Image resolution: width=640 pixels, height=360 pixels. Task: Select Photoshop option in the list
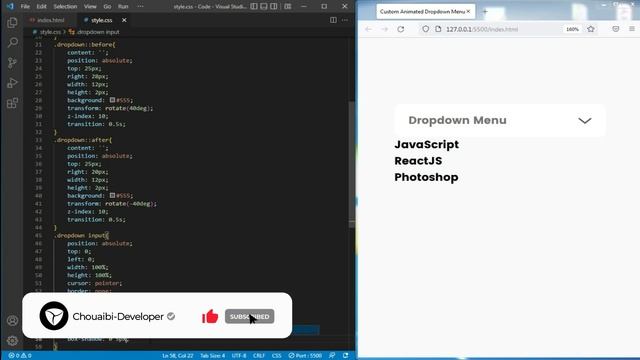(x=426, y=177)
